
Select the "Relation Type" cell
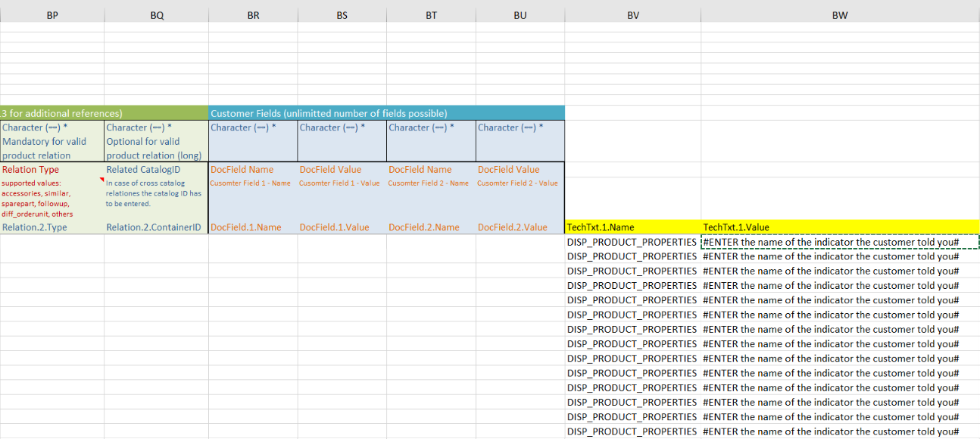pyautogui.click(x=30, y=170)
